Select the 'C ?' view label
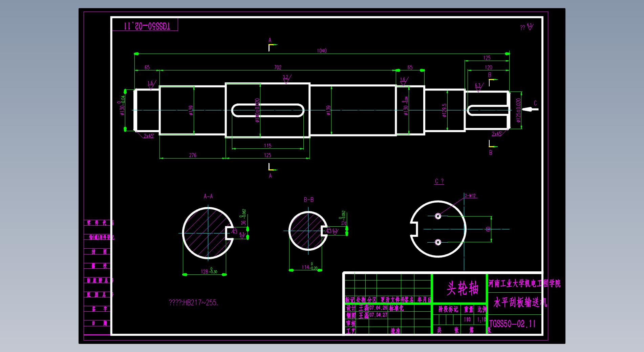This screenshot has width=644, height=352. coord(439,181)
